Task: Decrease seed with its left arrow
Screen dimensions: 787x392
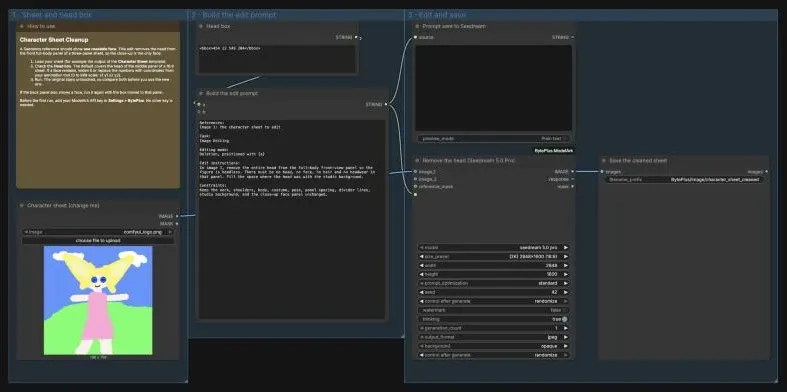Action: 422,292
